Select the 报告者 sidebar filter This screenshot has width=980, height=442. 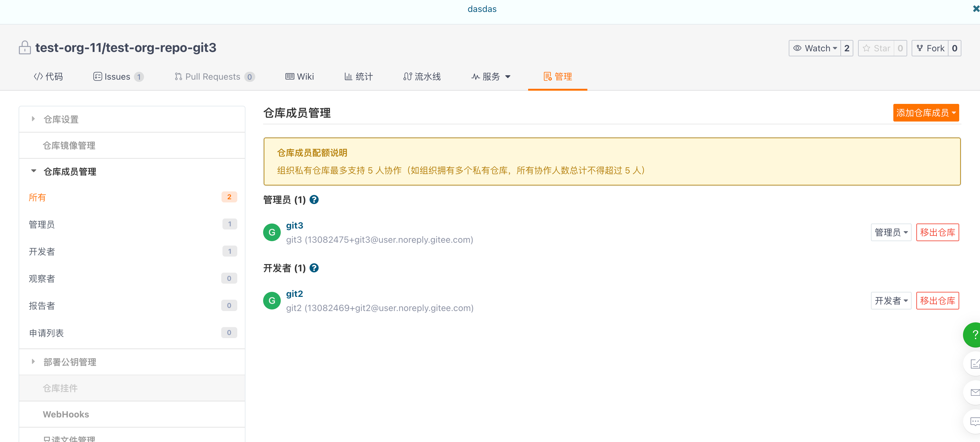click(132, 305)
